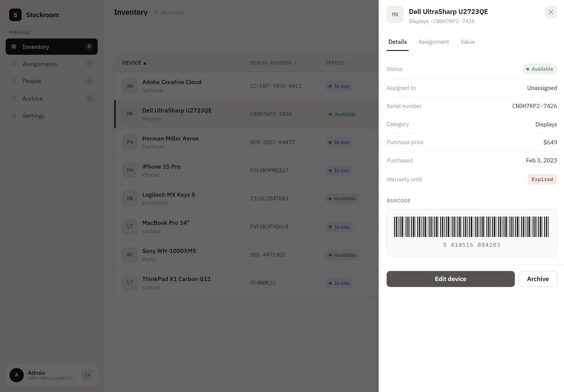The image size is (564, 392).
Task: Click the barcode image
Action: pos(471,226)
